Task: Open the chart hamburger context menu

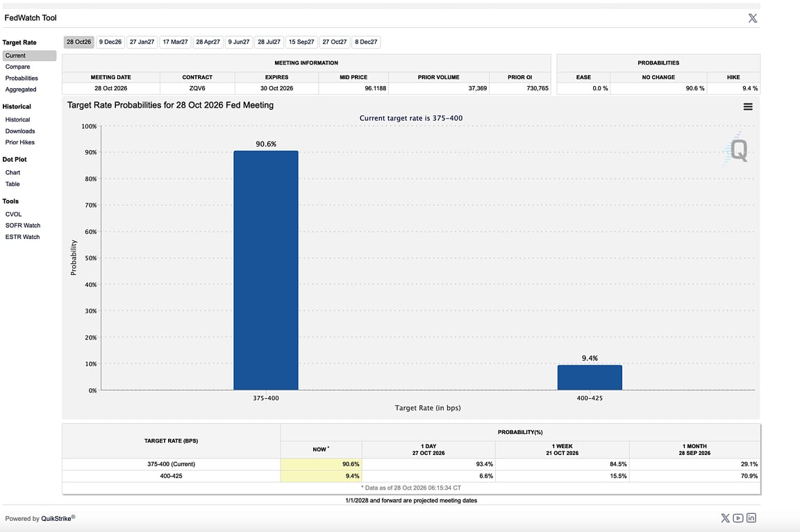Action: click(x=748, y=106)
